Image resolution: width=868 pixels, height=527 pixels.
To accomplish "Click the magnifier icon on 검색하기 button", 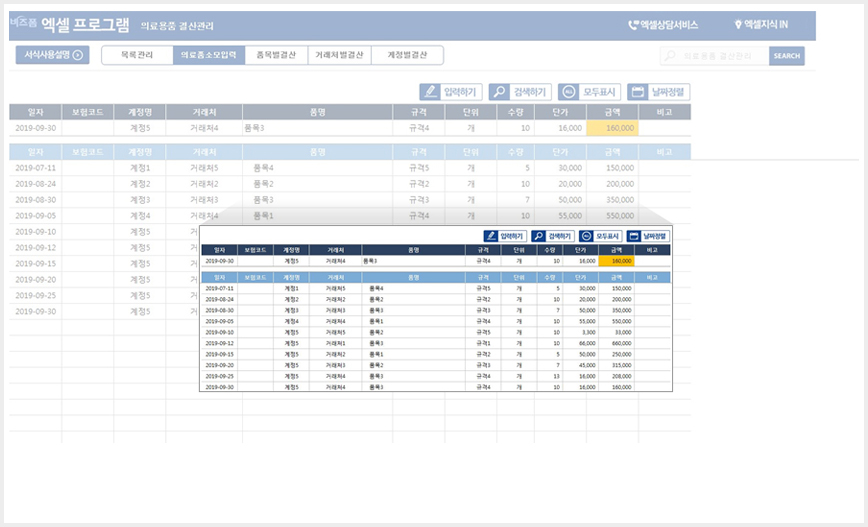I will click(x=499, y=92).
